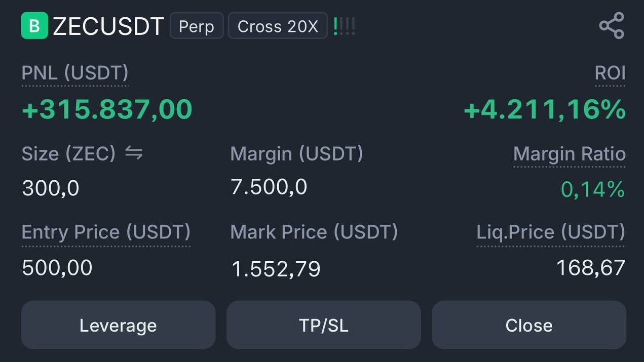Tap the share icon

click(x=612, y=25)
